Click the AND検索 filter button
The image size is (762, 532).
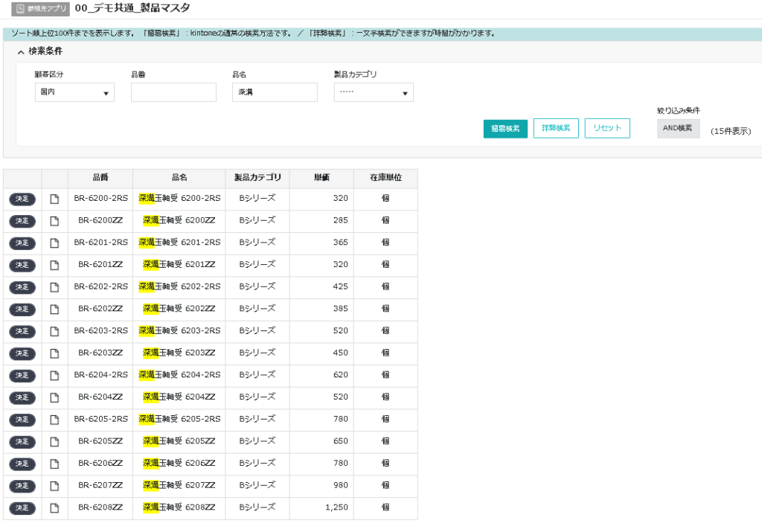pyautogui.click(x=677, y=128)
